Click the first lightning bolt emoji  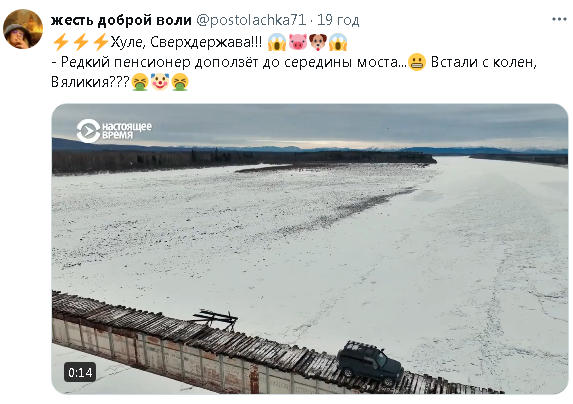[61, 42]
